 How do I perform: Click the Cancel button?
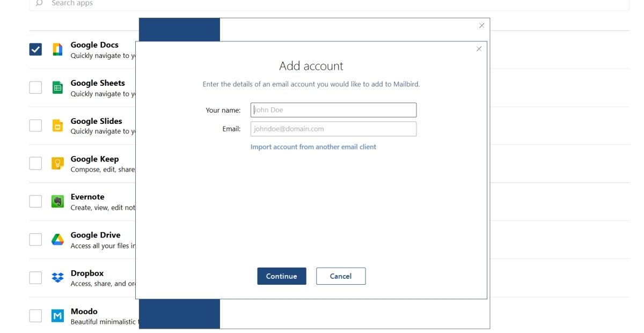[x=340, y=276]
